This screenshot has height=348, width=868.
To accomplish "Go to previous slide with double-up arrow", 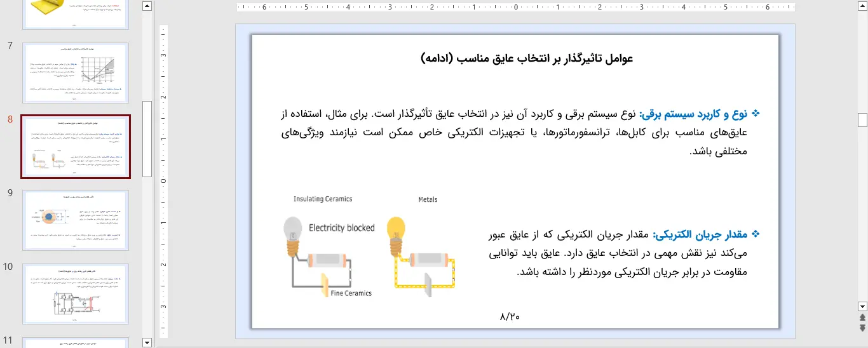I will tap(862, 317).
